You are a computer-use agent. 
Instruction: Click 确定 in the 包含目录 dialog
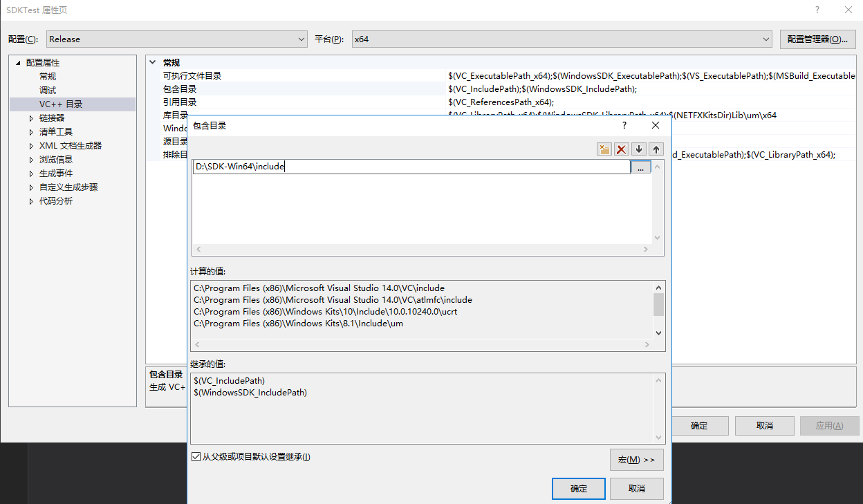click(x=579, y=489)
